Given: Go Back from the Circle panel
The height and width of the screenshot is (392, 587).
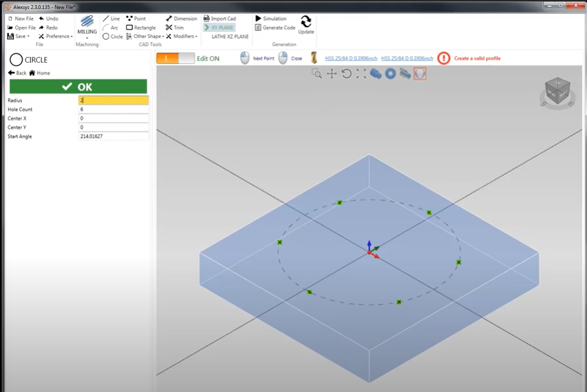Looking at the screenshot, I should point(17,73).
